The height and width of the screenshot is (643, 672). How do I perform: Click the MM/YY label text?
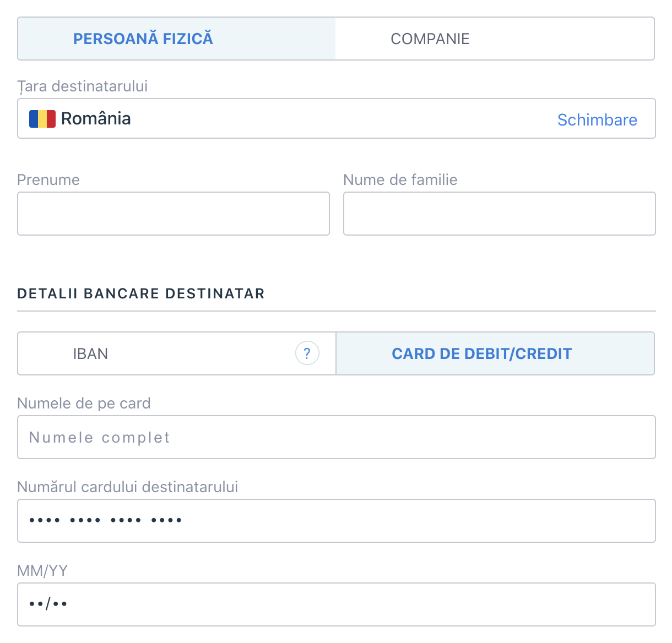tap(42, 571)
